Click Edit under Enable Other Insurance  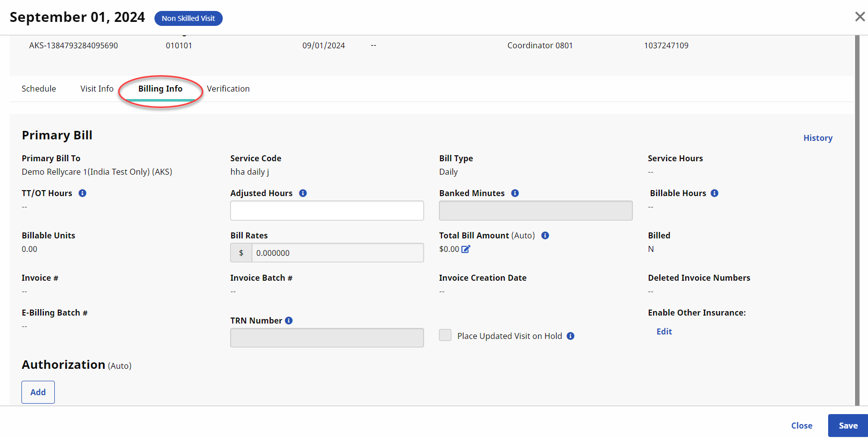pos(664,331)
